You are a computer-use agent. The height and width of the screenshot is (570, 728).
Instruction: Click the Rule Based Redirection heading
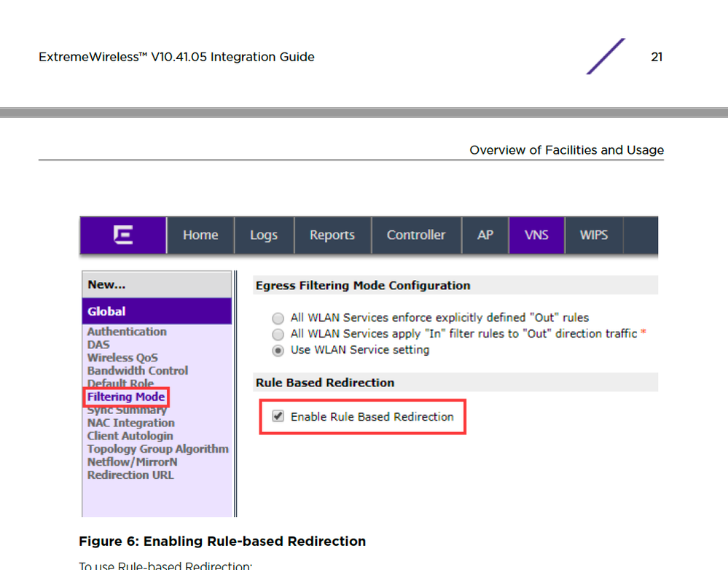(325, 383)
